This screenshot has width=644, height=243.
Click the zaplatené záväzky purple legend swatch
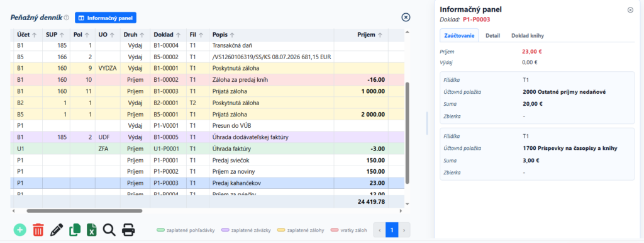(226, 230)
